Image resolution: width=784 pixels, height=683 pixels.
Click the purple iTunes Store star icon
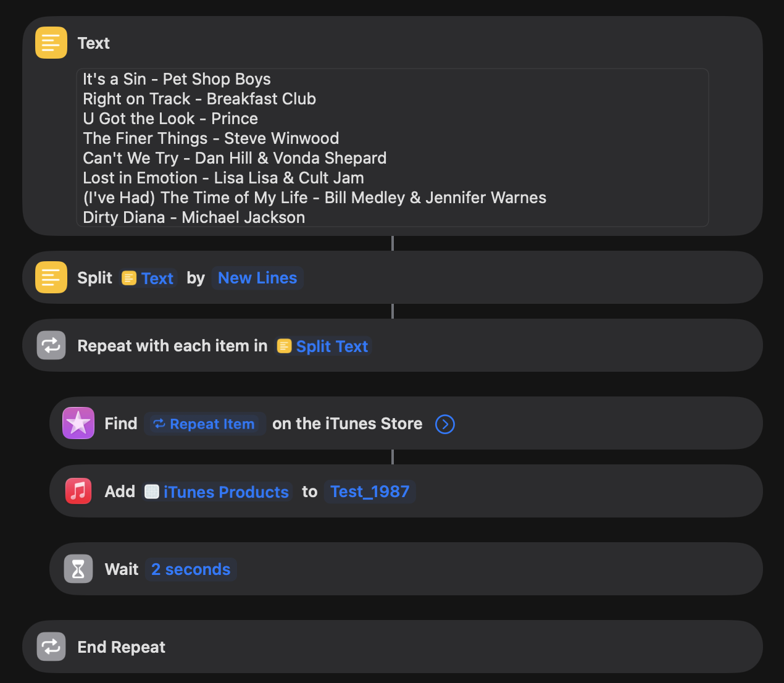pos(78,423)
